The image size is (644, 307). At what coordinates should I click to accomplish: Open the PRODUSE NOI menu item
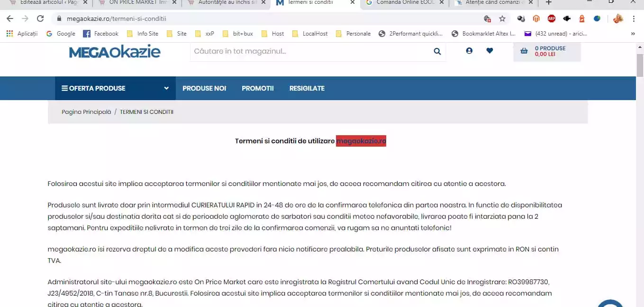204,88
